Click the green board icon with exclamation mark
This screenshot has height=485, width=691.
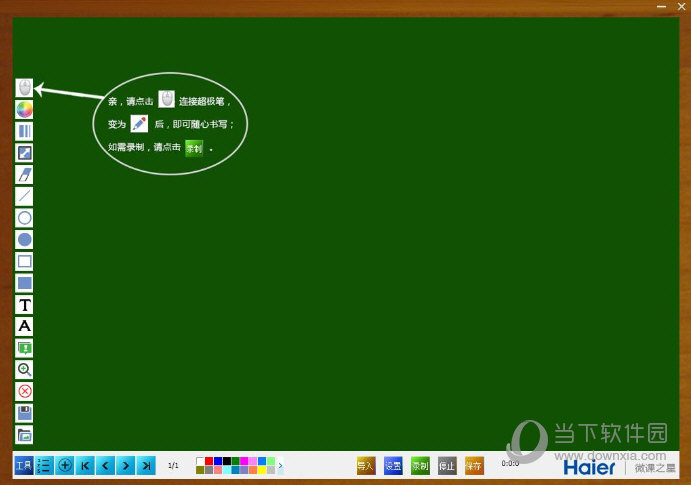click(24, 348)
